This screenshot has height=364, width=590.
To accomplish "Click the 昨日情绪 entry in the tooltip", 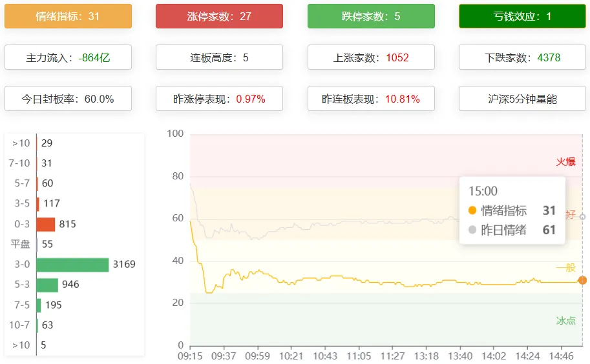I will pyautogui.click(x=512, y=230).
